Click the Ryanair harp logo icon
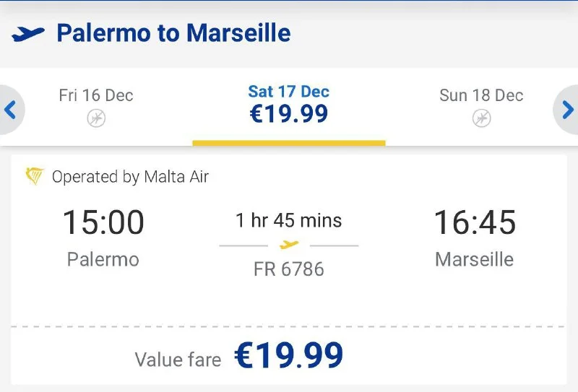 click(35, 176)
